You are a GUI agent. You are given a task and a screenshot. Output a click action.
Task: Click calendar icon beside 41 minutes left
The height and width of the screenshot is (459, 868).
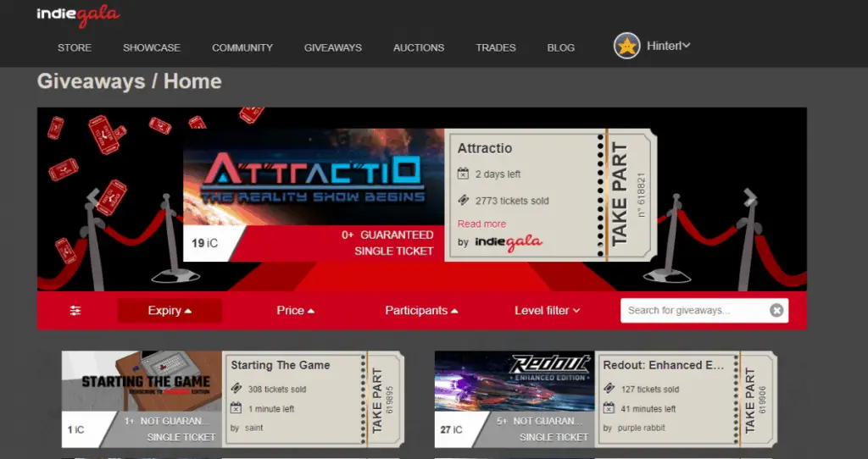[609, 409]
